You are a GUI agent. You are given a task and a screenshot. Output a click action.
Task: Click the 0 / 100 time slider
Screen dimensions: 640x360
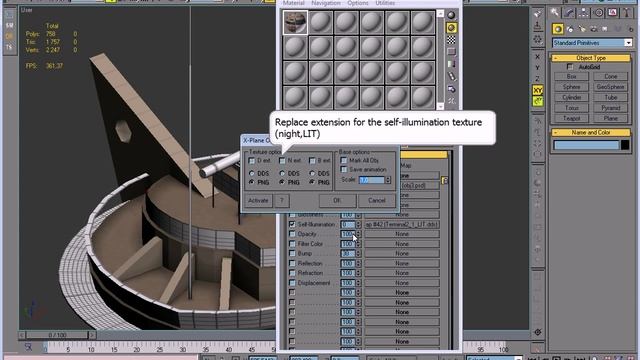click(57, 335)
